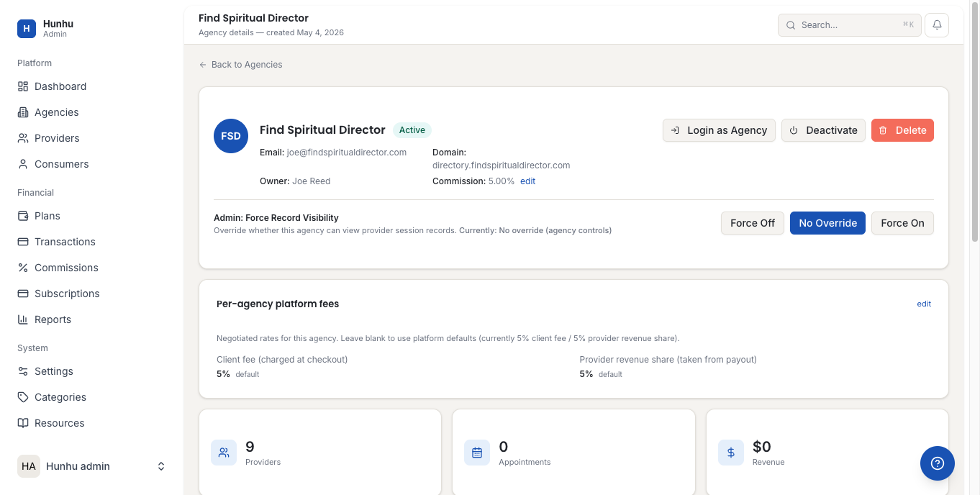Open Resources in the sidebar

coord(91,423)
